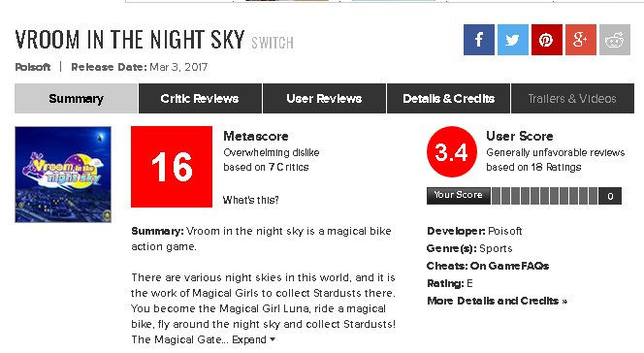Open the User Reviews tab
Viewport: 644px width, 353px height.
(324, 99)
